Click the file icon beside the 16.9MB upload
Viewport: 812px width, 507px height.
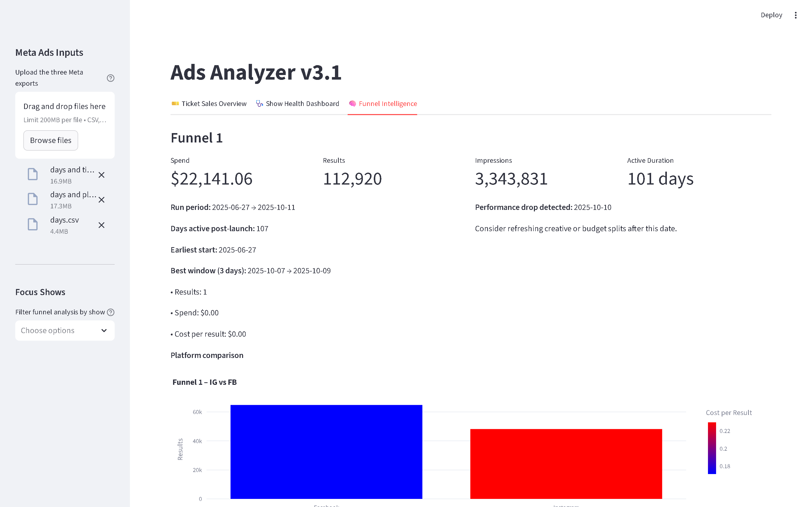[x=32, y=174]
